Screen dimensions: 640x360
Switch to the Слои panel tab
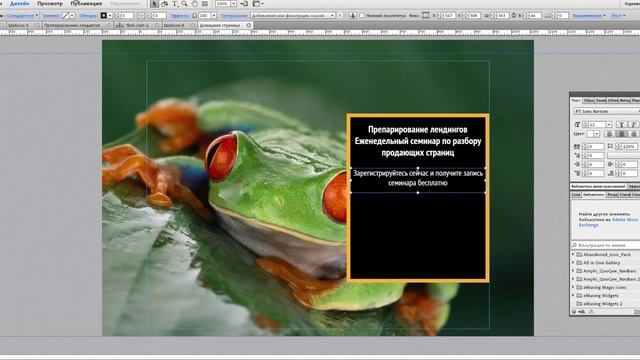(576, 195)
